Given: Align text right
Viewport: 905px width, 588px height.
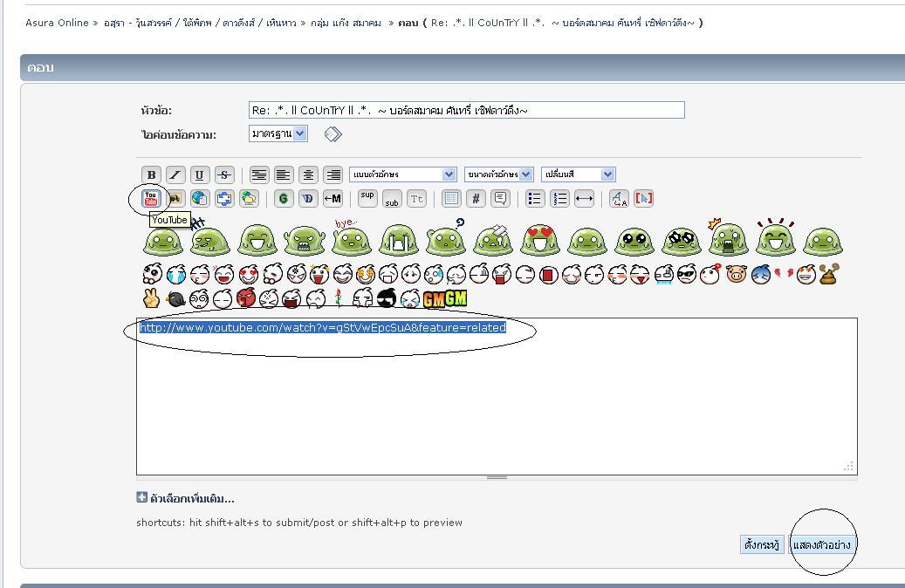Looking at the screenshot, I should point(333,174).
